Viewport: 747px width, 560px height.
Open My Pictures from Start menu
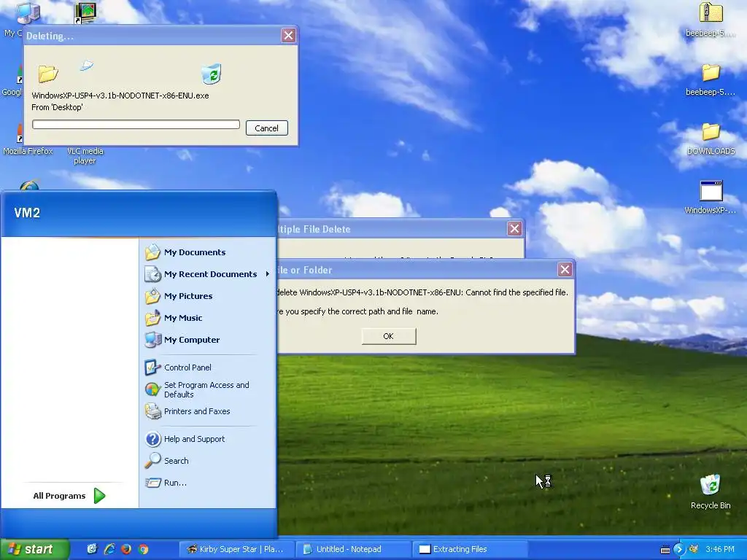point(187,296)
